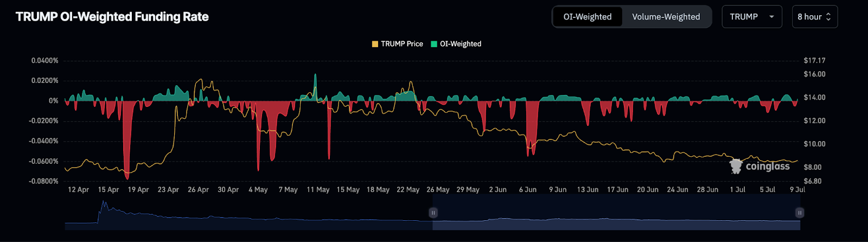This screenshot has height=242, width=868.
Task: Click the 19 Apr date label
Action: [x=138, y=189]
